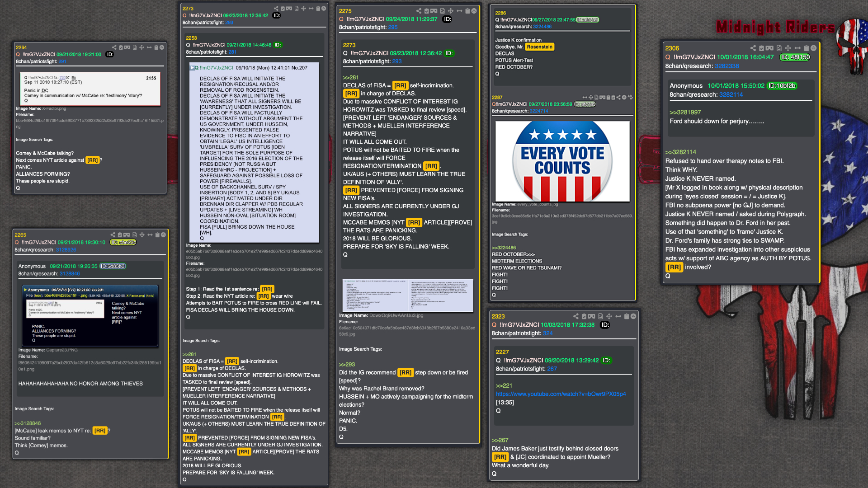Click the horizontal resize icon on post 2275
The width and height of the screenshot is (868, 488).
(459, 11)
